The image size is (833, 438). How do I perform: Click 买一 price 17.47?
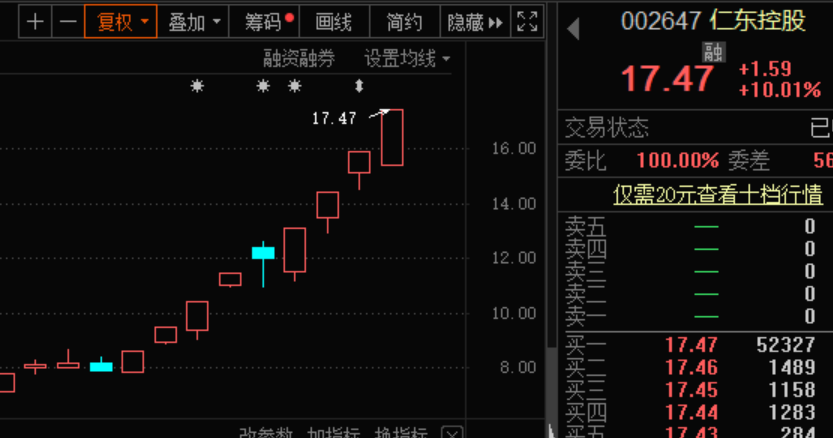(x=691, y=345)
